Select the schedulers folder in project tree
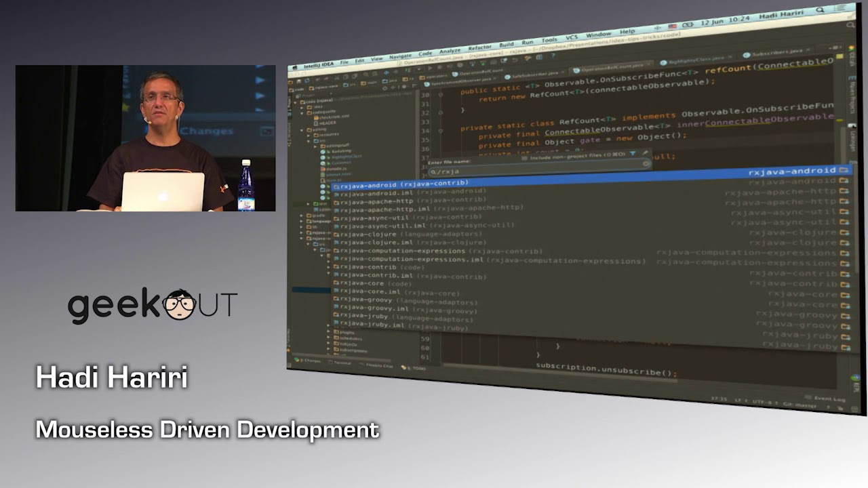 pyautogui.click(x=349, y=338)
